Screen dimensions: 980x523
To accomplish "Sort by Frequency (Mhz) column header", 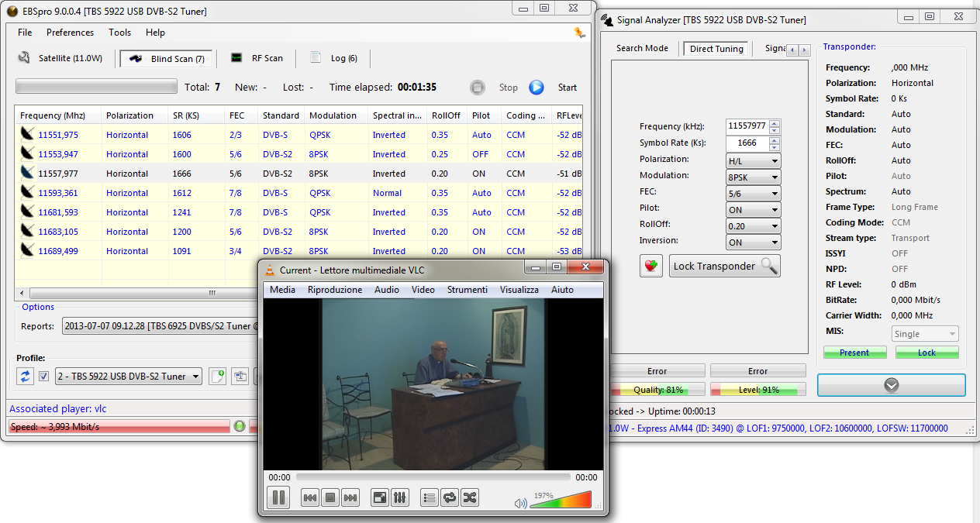I will pos(57,115).
